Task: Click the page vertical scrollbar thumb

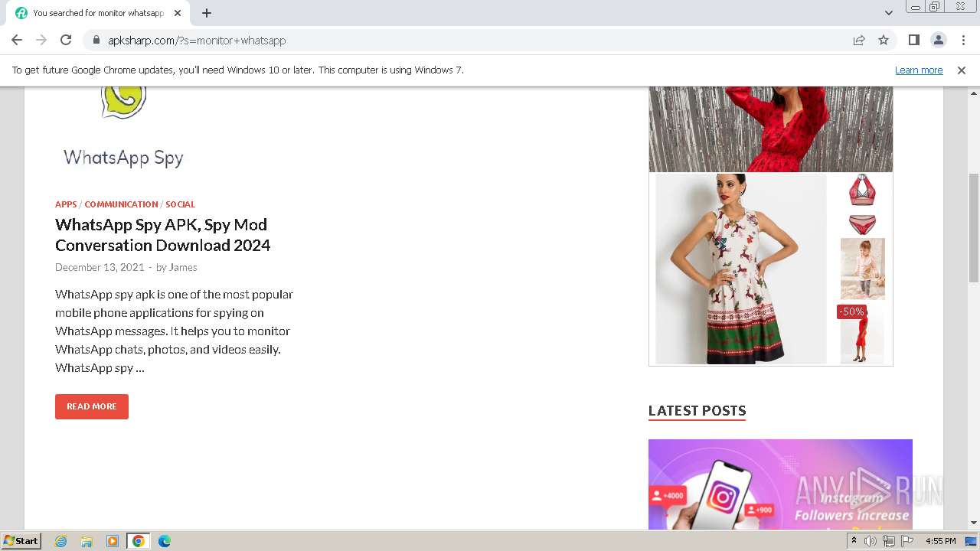Action: tap(974, 227)
